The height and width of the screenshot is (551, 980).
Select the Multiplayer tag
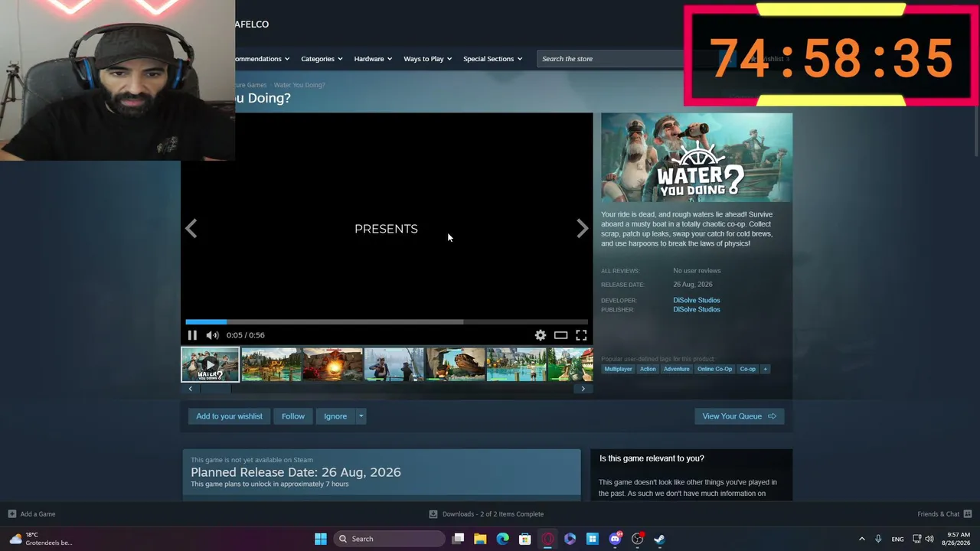(x=618, y=369)
